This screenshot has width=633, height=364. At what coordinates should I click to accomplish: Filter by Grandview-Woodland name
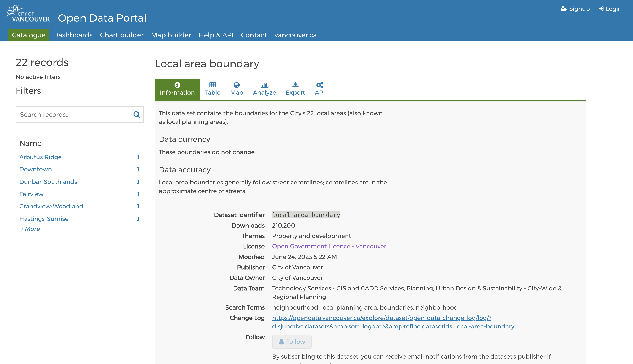click(x=51, y=206)
